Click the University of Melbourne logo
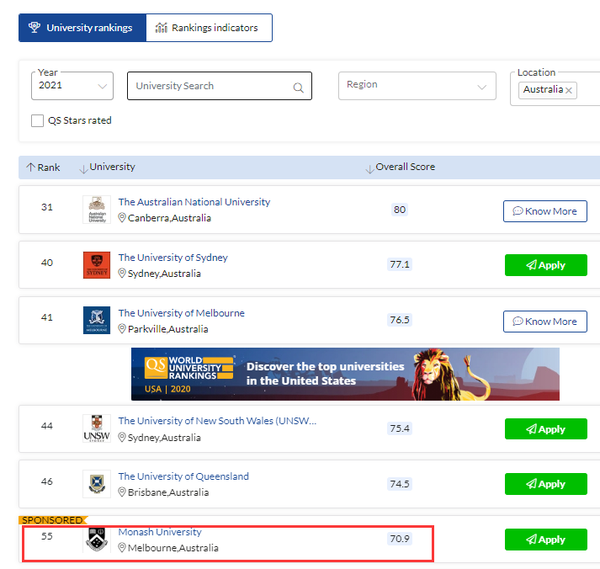600x569 pixels. [x=96, y=320]
